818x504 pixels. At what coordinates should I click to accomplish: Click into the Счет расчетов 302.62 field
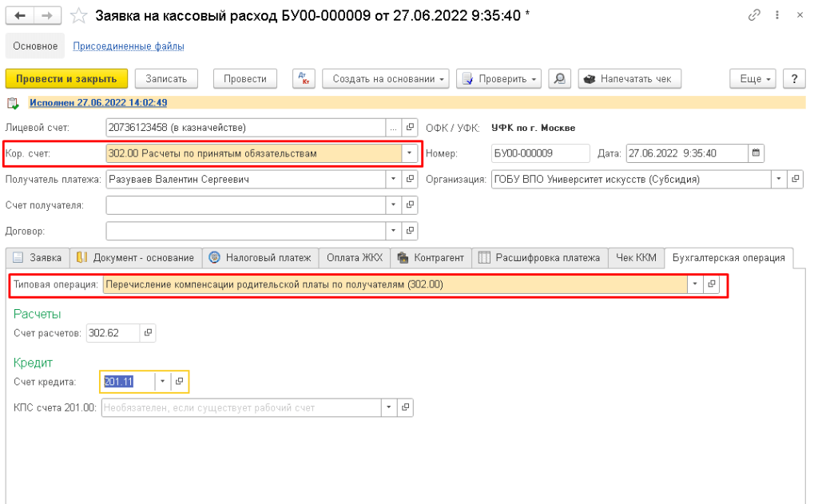[113, 333]
